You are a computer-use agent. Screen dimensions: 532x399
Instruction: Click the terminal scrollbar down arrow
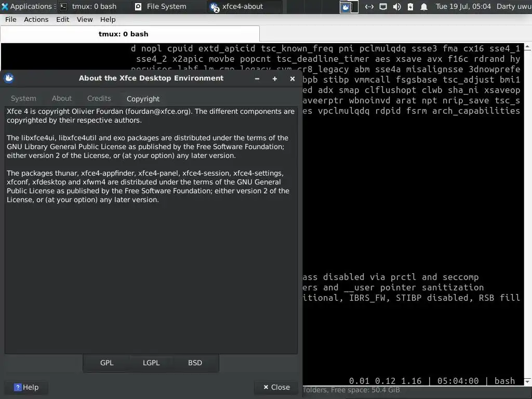point(528,381)
